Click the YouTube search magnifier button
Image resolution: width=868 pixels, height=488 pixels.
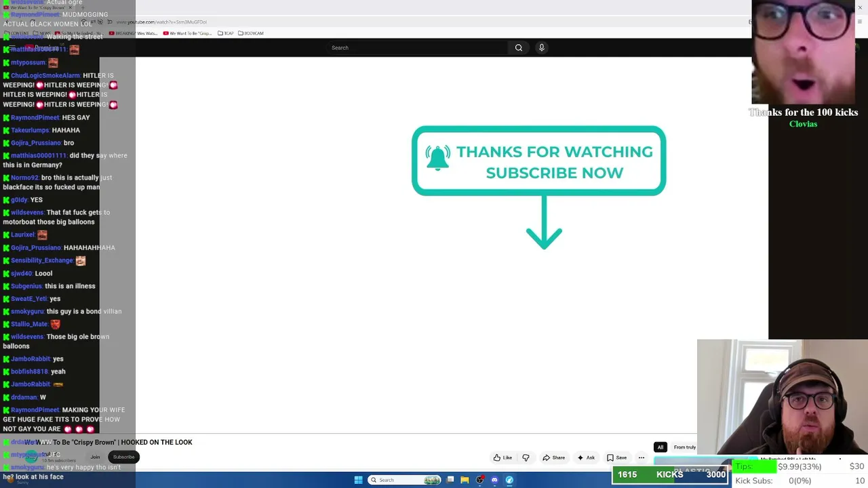(519, 47)
